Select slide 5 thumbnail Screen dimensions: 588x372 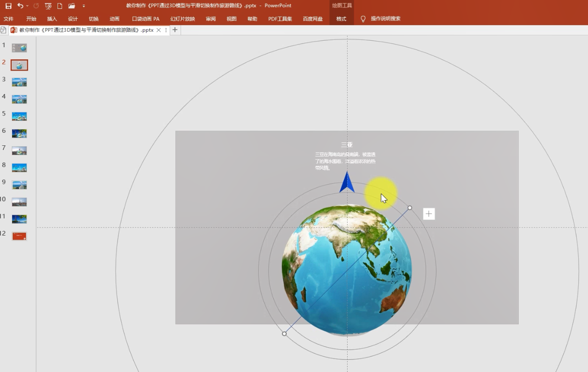pyautogui.click(x=19, y=116)
